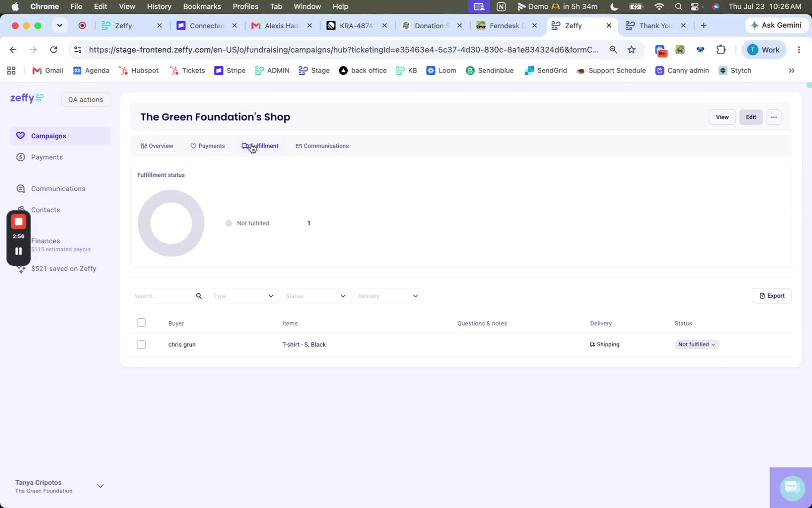
Task: Open Chrome's three-dot menu
Action: click(x=799, y=50)
